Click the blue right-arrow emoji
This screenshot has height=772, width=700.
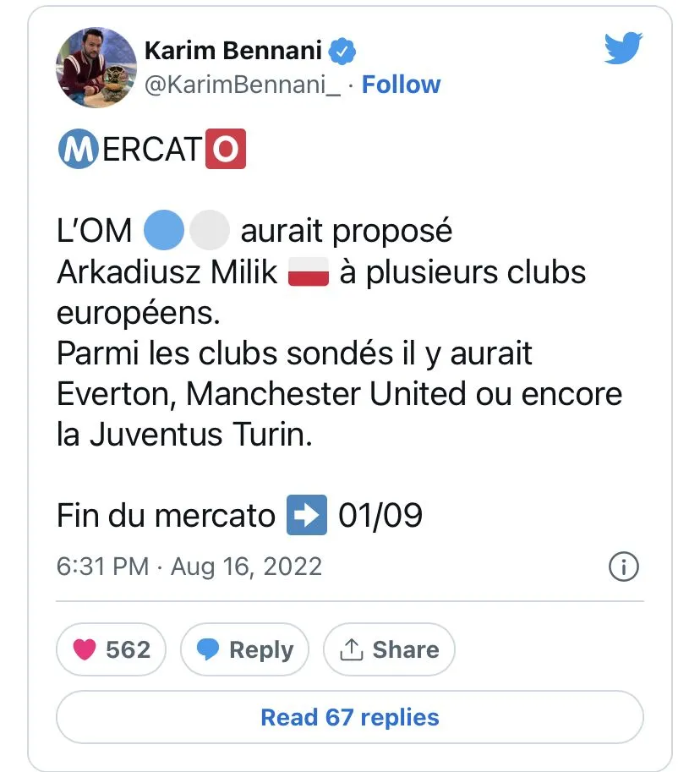click(307, 515)
